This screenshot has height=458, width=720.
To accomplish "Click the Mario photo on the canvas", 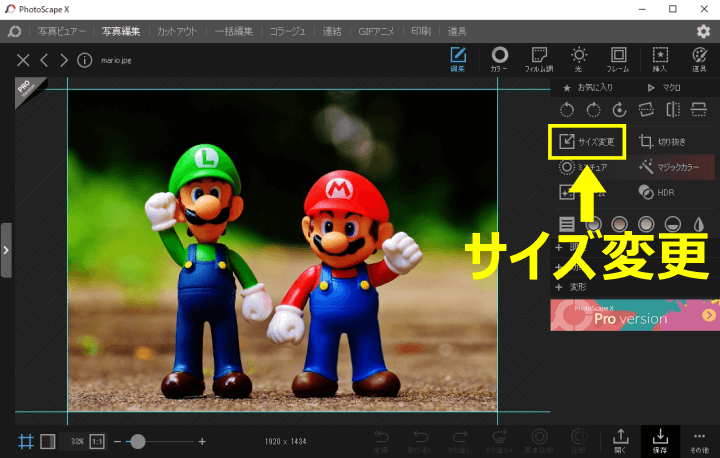I will (x=282, y=251).
